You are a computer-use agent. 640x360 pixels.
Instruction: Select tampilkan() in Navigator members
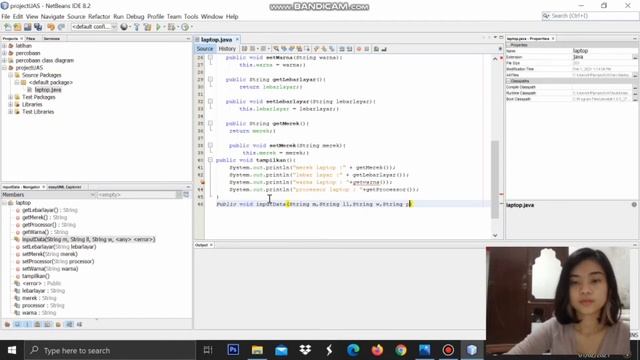[x=36, y=276]
